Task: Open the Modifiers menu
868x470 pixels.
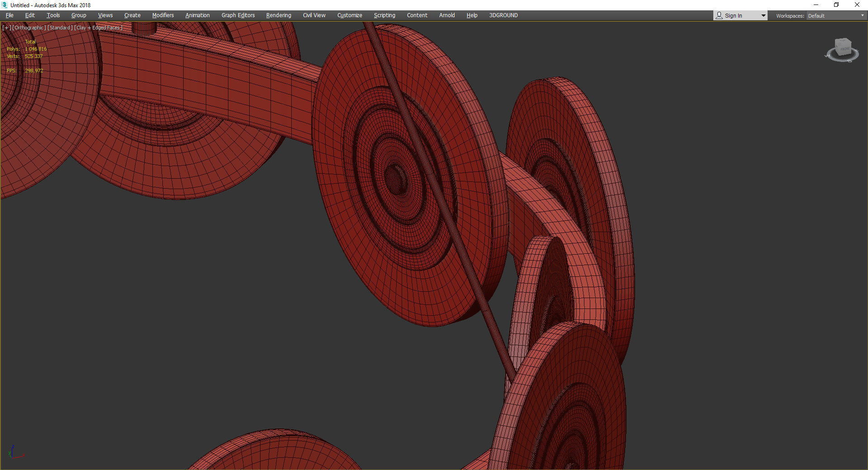Action: (163, 15)
